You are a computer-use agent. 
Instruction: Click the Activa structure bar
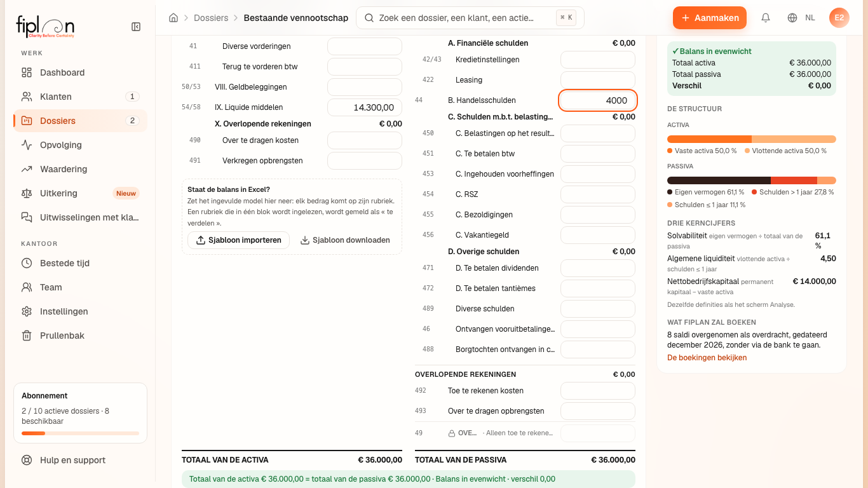(752, 139)
